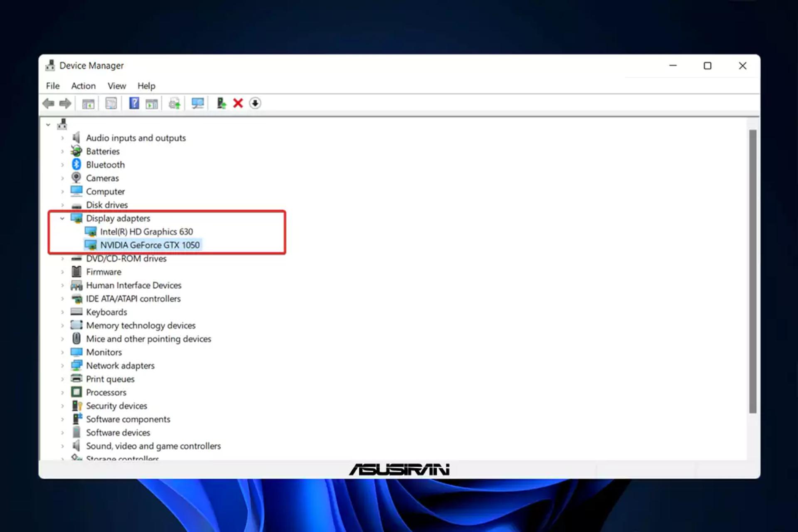This screenshot has width=798, height=532.
Task: Collapse the Display adapters category
Action: (x=62, y=218)
